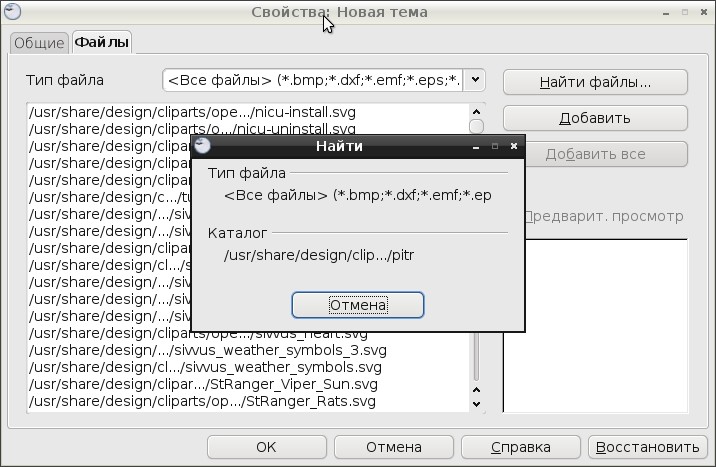Click the file list scroll up arrow at top

point(476,111)
